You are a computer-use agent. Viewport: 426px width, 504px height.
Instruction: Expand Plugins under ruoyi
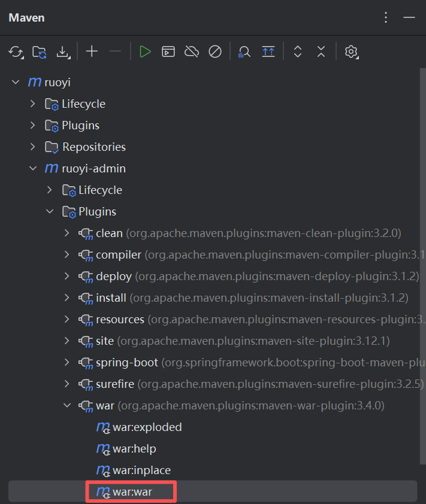click(x=32, y=125)
